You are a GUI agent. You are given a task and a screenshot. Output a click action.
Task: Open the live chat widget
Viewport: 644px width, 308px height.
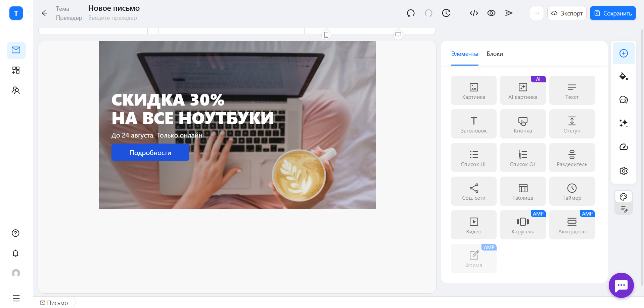pos(621,285)
